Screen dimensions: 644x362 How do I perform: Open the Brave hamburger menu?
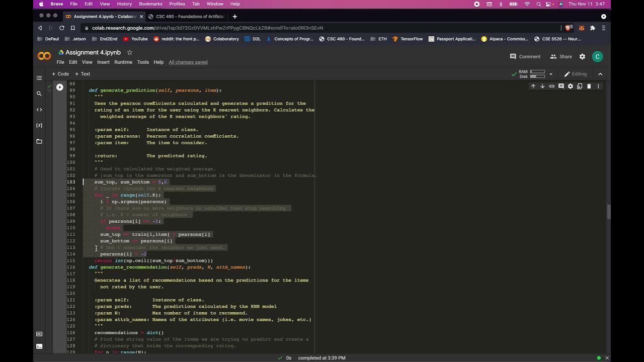tap(604, 28)
